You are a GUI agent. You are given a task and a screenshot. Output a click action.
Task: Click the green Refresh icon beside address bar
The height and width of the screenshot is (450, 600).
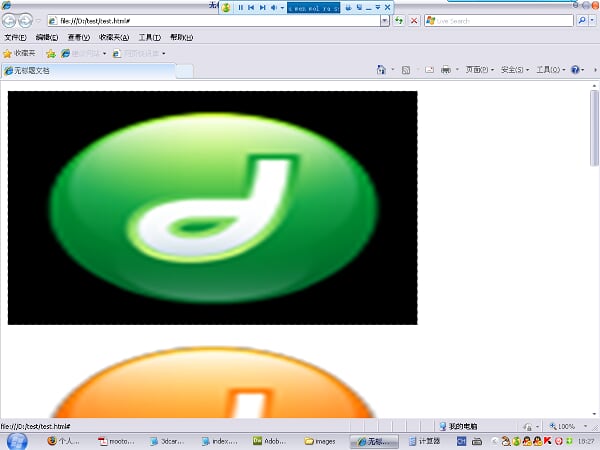click(x=399, y=20)
